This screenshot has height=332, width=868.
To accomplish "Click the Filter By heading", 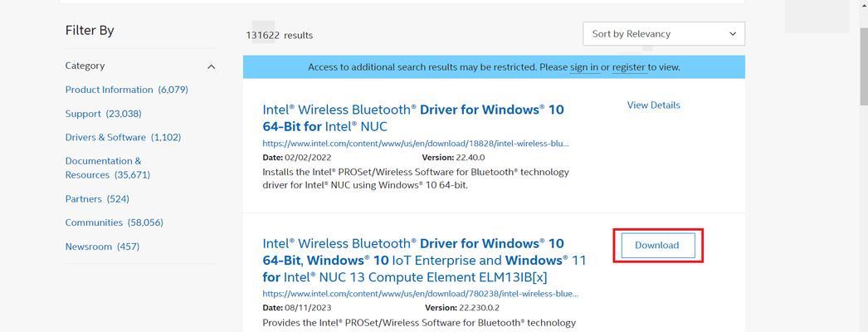I will (90, 31).
